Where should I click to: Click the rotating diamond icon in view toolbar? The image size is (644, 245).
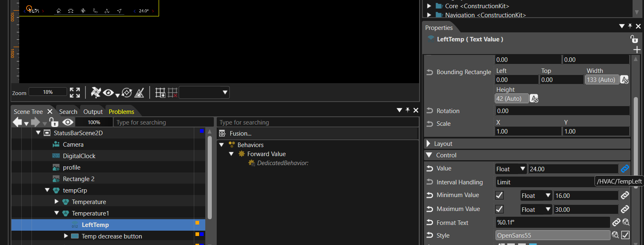coord(127,93)
